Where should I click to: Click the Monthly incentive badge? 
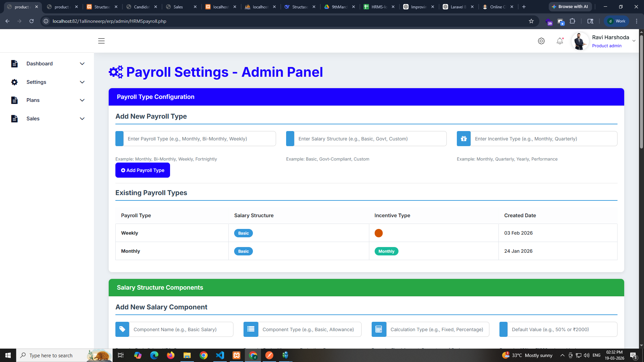point(386,251)
